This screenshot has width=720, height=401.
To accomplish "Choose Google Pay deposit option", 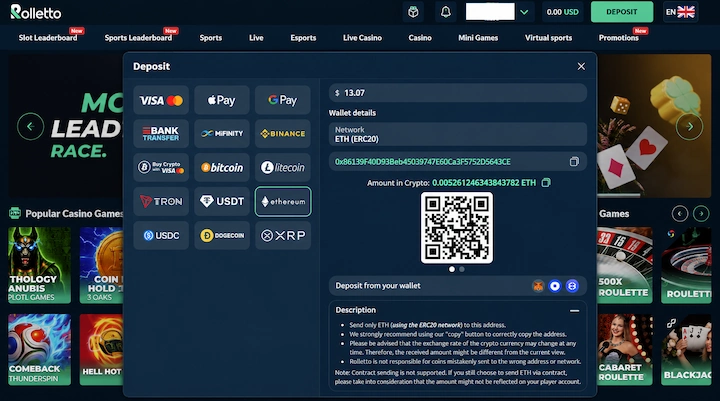I will click(283, 100).
